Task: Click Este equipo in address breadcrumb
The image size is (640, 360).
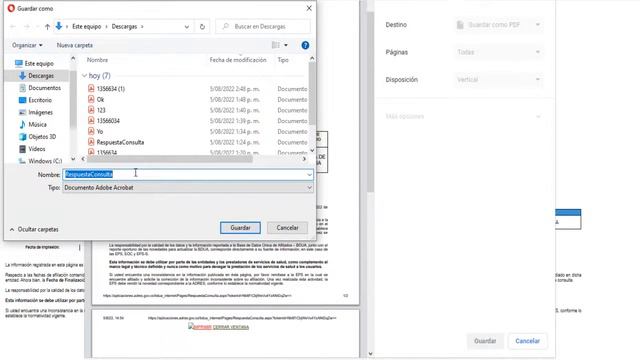Action: (87, 27)
